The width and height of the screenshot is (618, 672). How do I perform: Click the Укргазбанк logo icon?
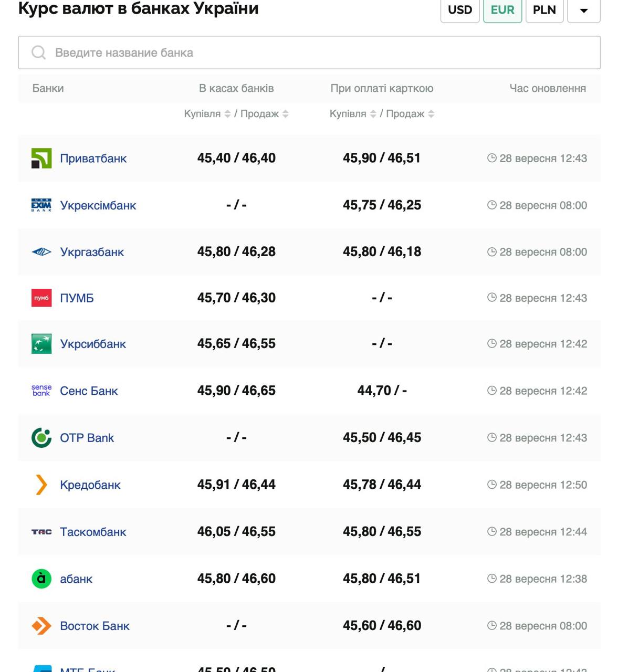[x=41, y=252]
